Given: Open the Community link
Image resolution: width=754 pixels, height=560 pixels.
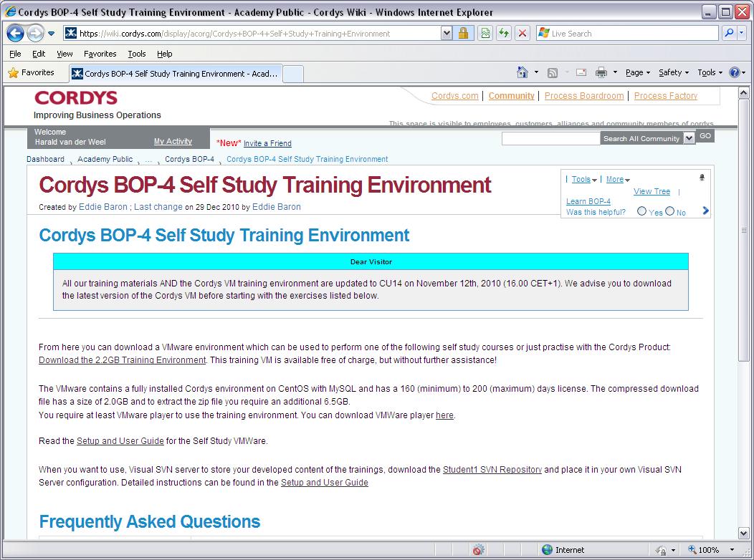Looking at the screenshot, I should (x=512, y=95).
